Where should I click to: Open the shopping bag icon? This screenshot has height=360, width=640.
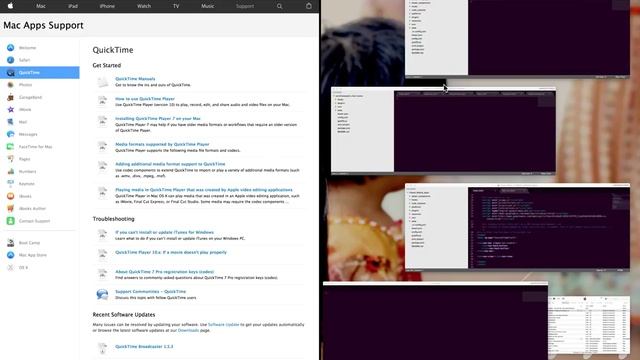(309, 6)
